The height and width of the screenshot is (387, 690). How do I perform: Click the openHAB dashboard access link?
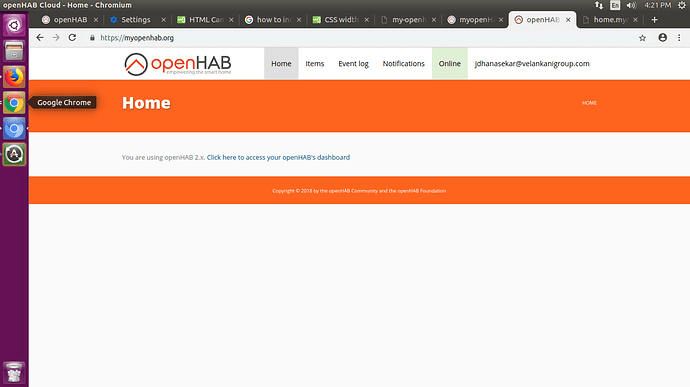tap(278, 157)
